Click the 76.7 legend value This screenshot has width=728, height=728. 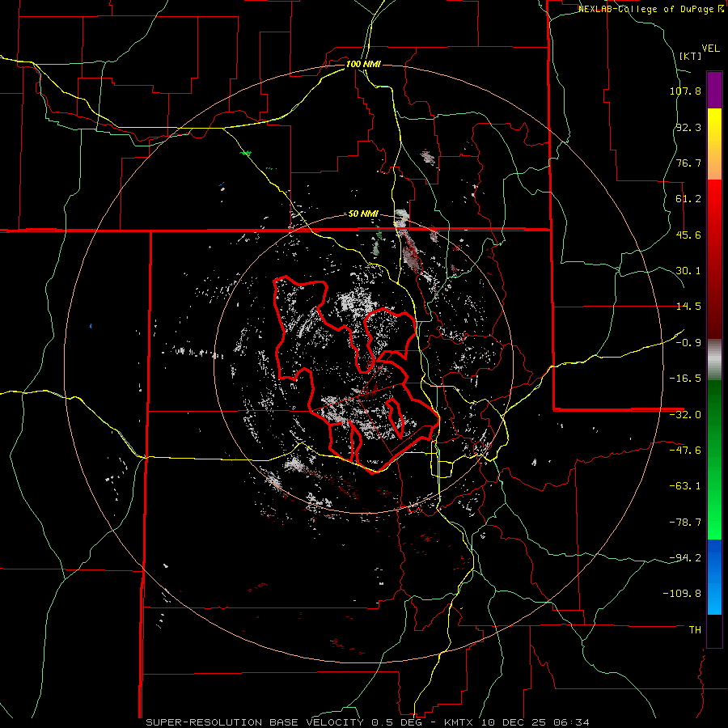(x=688, y=163)
